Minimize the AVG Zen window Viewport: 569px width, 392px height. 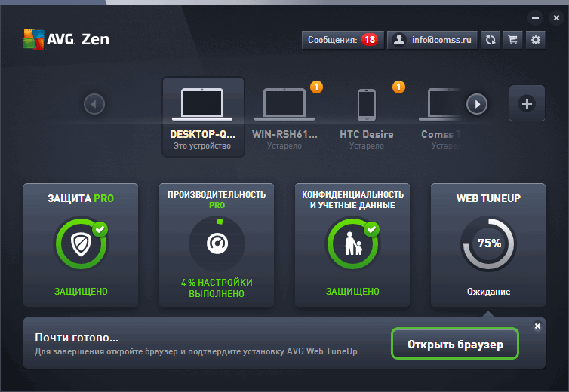pos(535,18)
